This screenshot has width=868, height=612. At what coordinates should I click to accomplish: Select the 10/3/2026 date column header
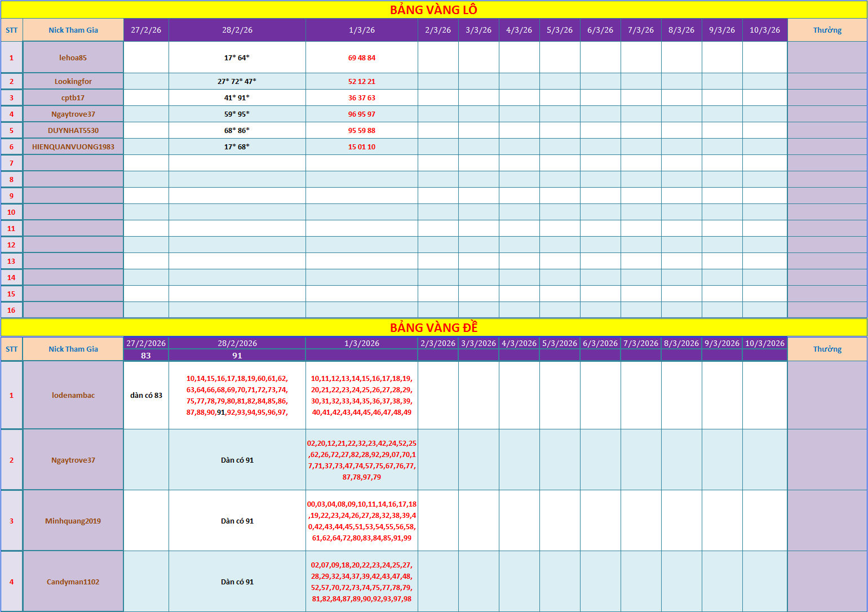click(764, 343)
